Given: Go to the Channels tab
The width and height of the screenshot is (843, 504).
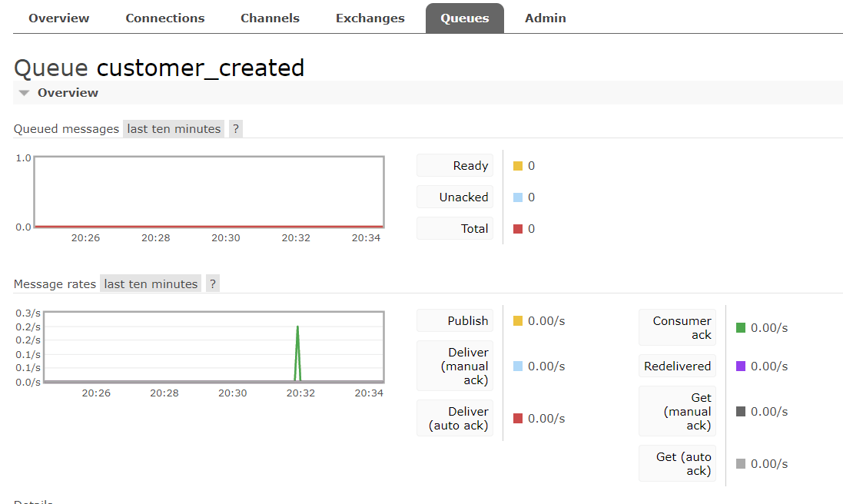Looking at the screenshot, I should (270, 18).
